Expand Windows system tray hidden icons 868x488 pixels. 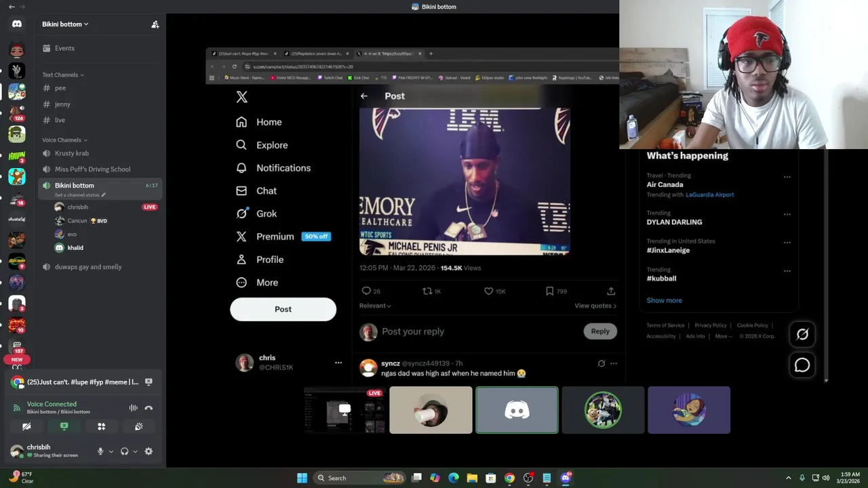[x=788, y=478]
